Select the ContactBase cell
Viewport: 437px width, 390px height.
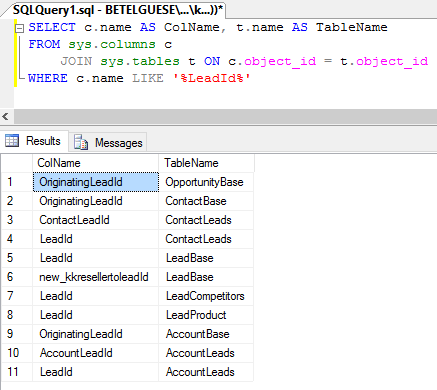tap(206, 201)
